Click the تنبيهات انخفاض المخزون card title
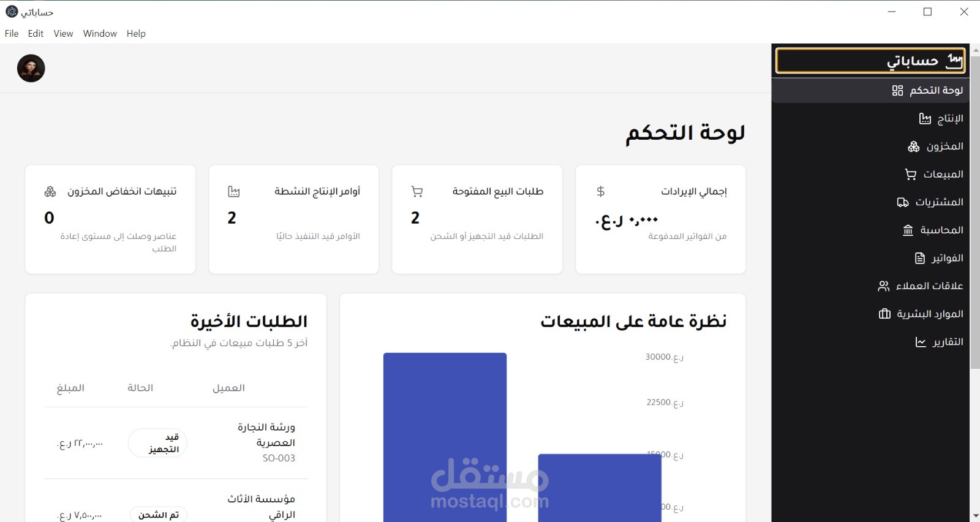The image size is (980, 522). point(122,192)
